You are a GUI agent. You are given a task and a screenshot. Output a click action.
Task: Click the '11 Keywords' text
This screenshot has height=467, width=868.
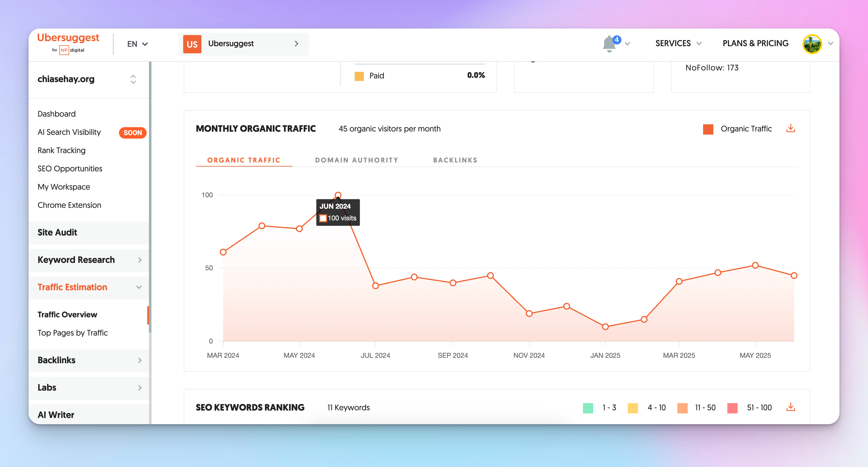(x=348, y=407)
